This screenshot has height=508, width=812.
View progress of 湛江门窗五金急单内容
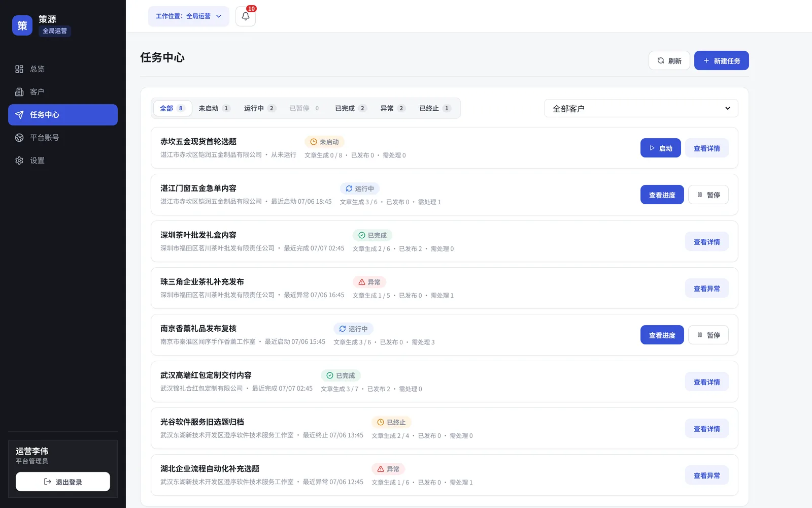(662, 195)
